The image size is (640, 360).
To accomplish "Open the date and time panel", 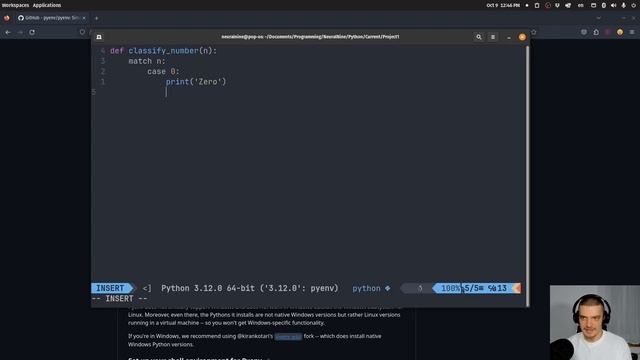I will tap(503, 5).
